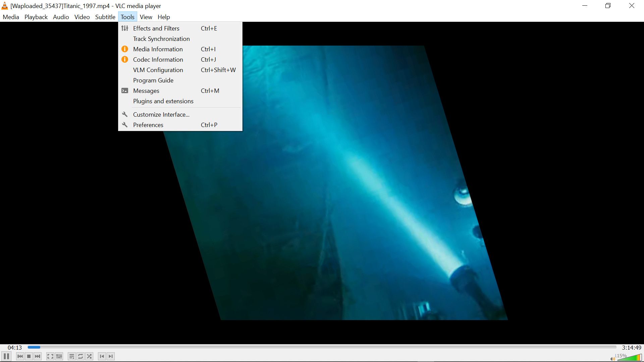This screenshot has height=362, width=644.
Task: Click the toggle playlist icon
Action: tap(71, 356)
